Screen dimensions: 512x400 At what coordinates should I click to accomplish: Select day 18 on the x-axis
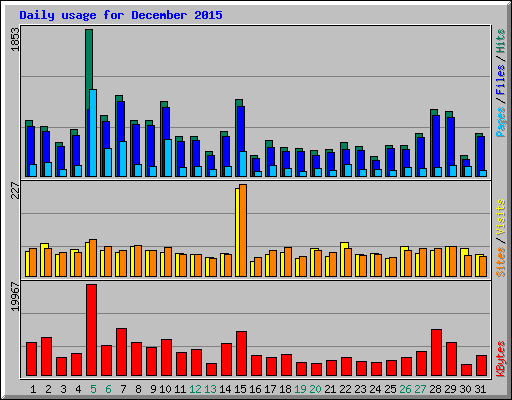[x=285, y=389]
